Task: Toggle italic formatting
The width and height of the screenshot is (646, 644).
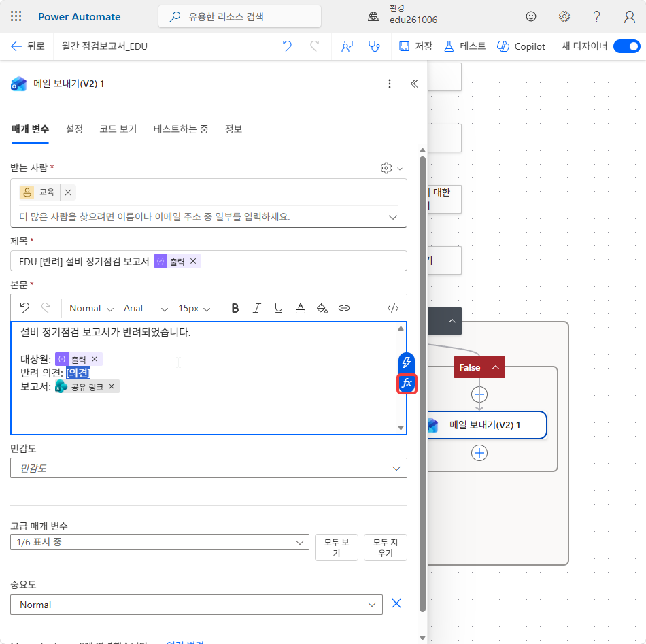Action: 256,308
